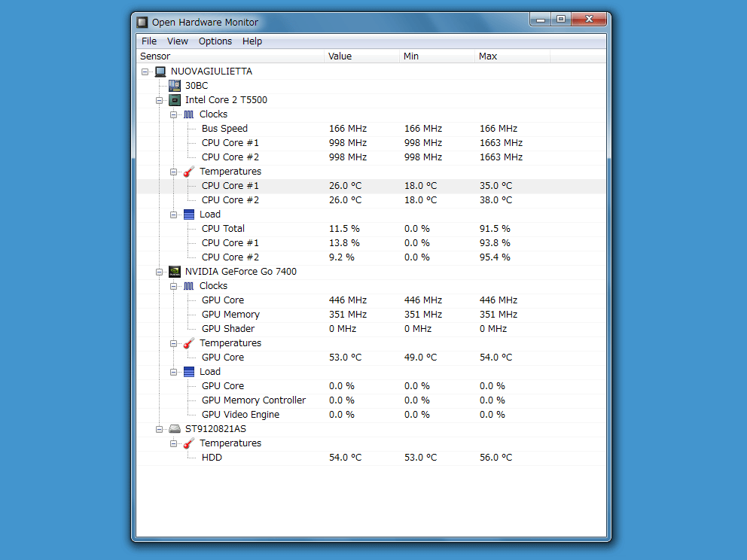Image resolution: width=747 pixels, height=560 pixels.
Task: Select the CPU Total load row
Action: (371, 229)
